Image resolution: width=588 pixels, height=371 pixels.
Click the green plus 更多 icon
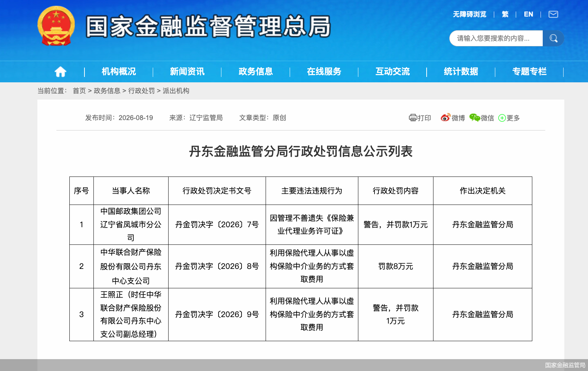502,118
